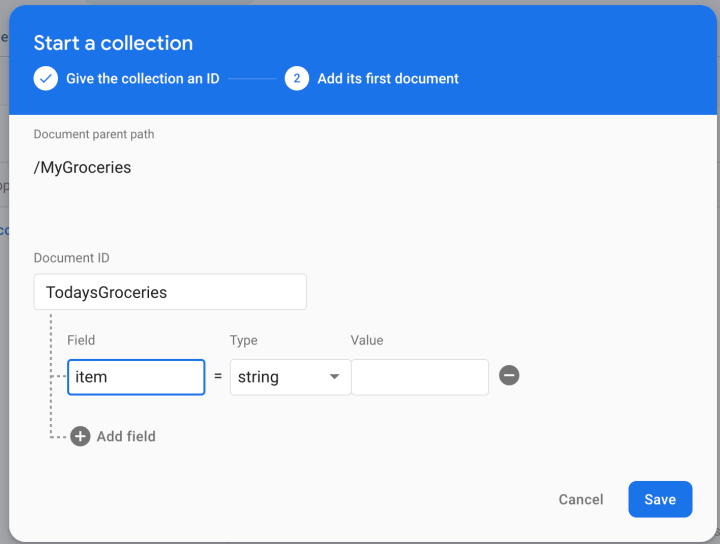Click the 'Document ID' label
The height and width of the screenshot is (544, 720).
point(71,258)
